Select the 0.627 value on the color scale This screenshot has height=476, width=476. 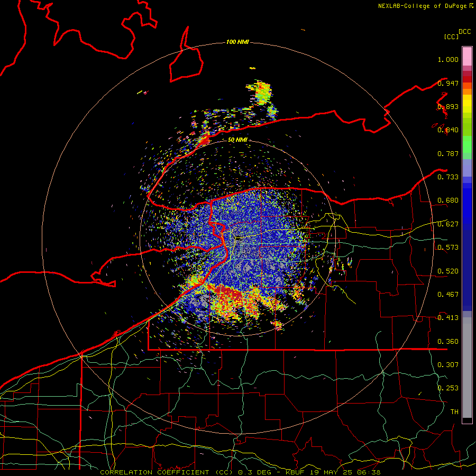point(448,224)
